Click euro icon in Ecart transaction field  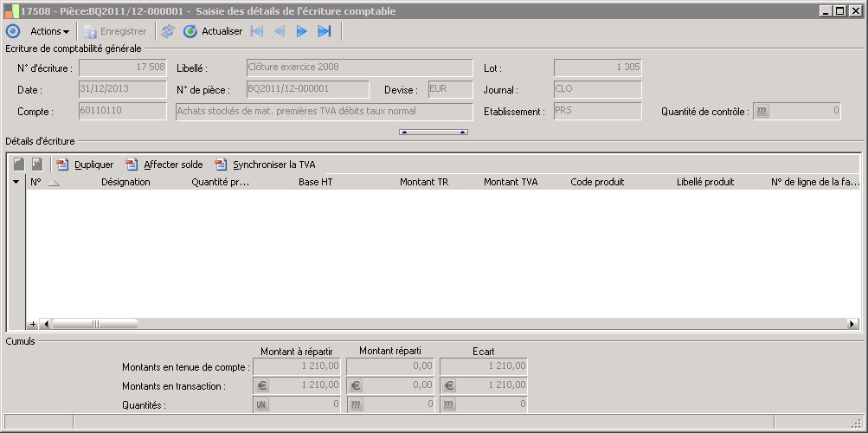(x=449, y=385)
